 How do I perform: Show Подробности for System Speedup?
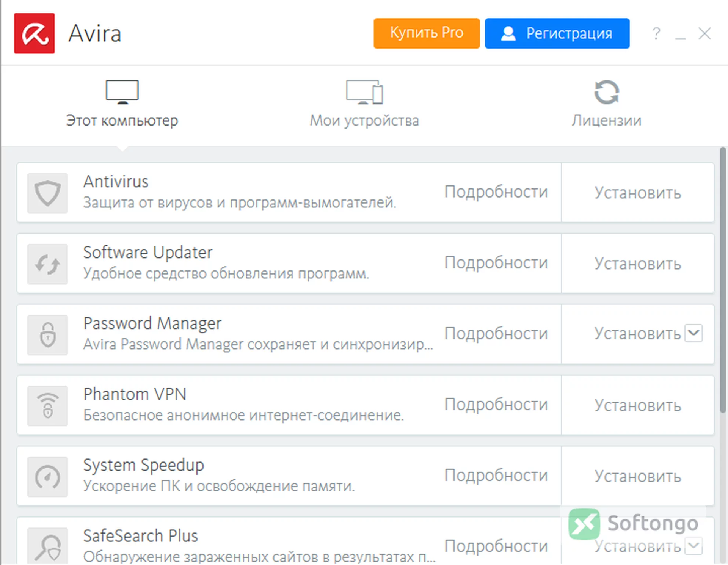pyautogui.click(x=496, y=476)
